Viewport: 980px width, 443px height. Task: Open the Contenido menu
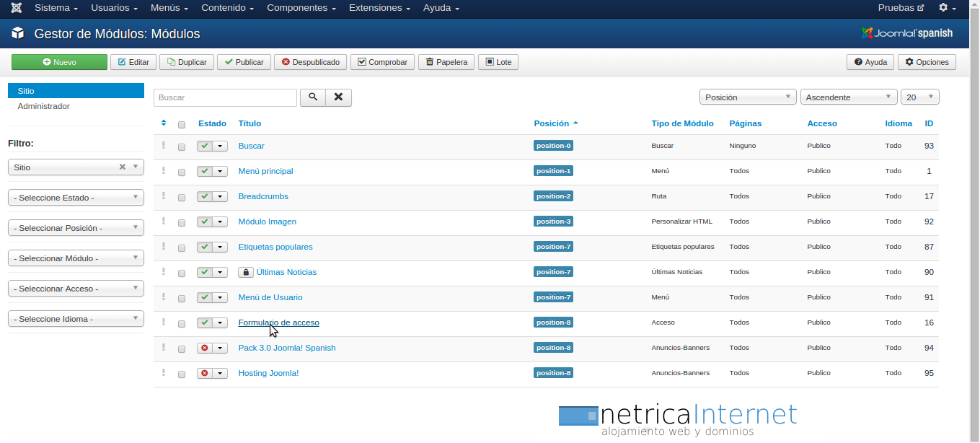227,8
